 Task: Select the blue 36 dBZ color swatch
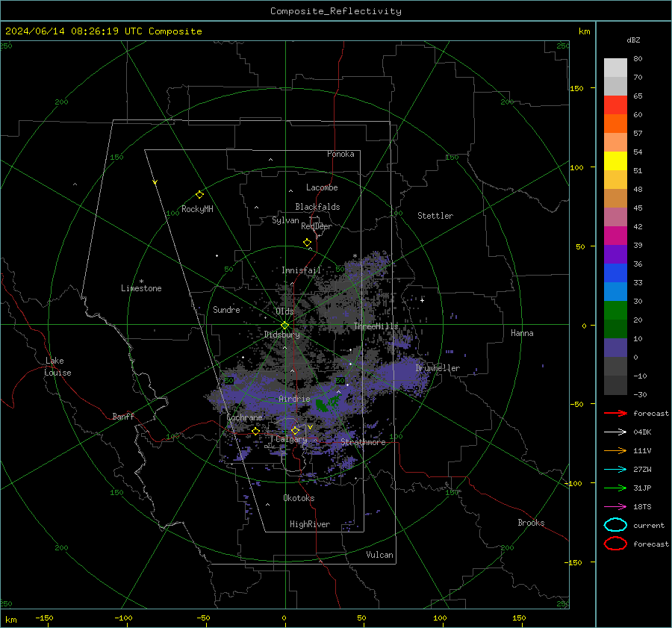[x=615, y=273]
